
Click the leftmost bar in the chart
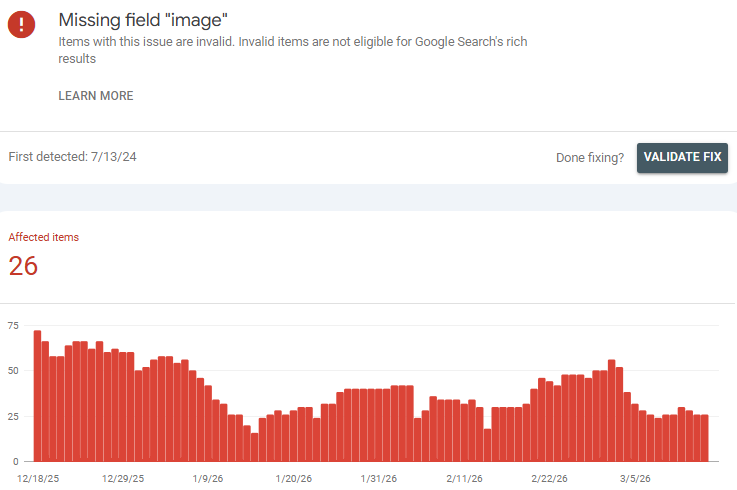(37, 396)
